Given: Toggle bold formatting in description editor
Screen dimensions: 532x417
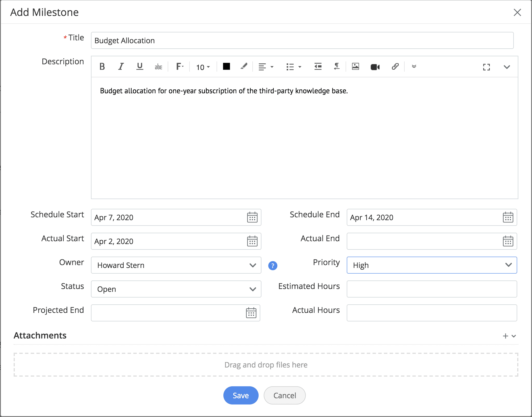Looking at the screenshot, I should point(102,67).
